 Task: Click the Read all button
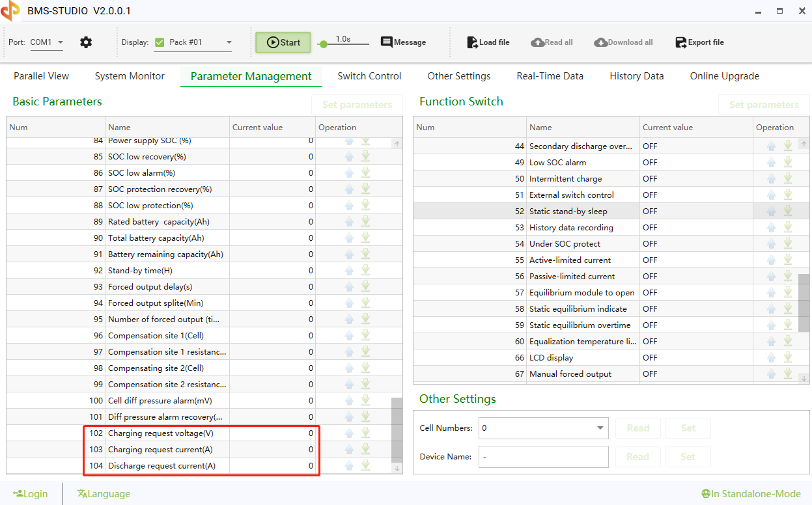click(x=552, y=42)
